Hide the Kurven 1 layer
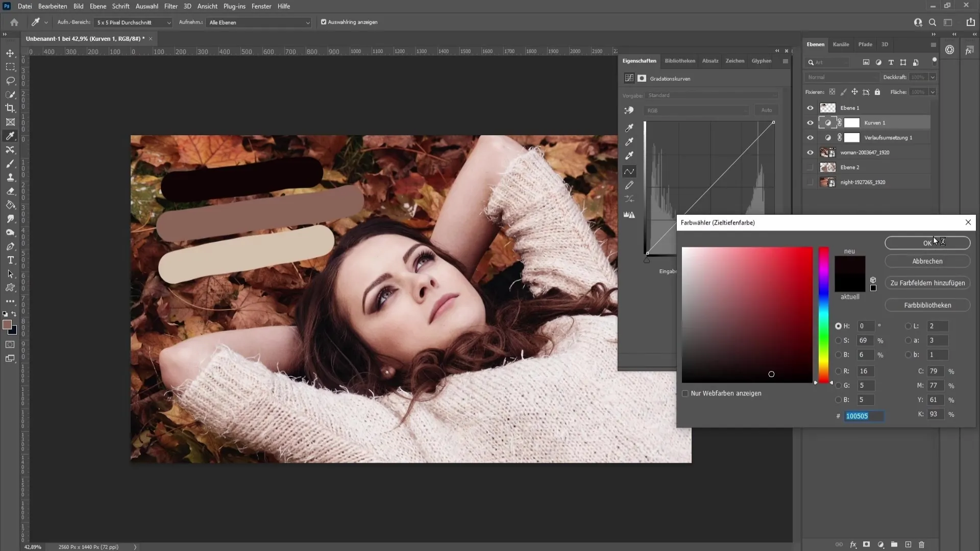Screen dimensions: 980x551 tap(810, 122)
